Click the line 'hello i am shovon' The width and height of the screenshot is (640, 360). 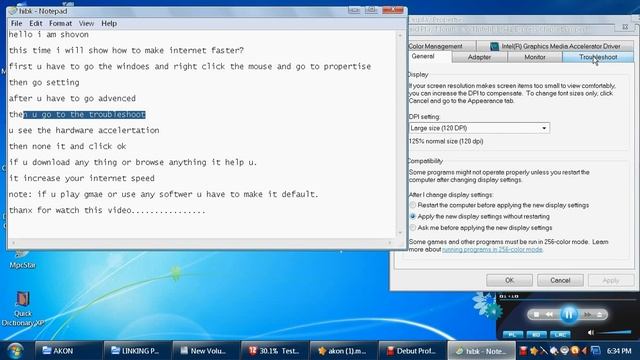pyautogui.click(x=49, y=34)
